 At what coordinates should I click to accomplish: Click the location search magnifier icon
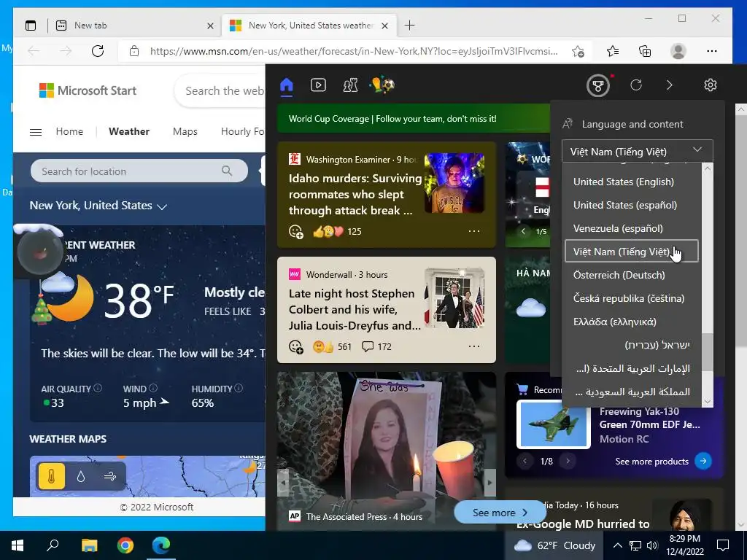(x=227, y=171)
